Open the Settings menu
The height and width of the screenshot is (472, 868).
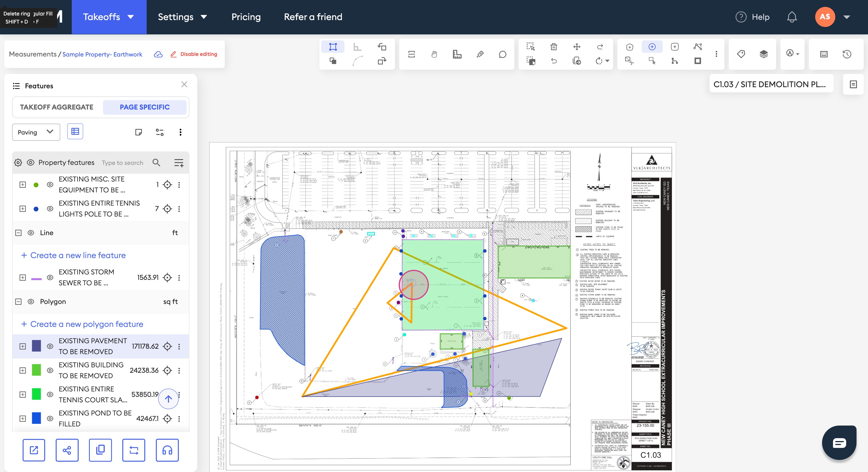tap(182, 17)
